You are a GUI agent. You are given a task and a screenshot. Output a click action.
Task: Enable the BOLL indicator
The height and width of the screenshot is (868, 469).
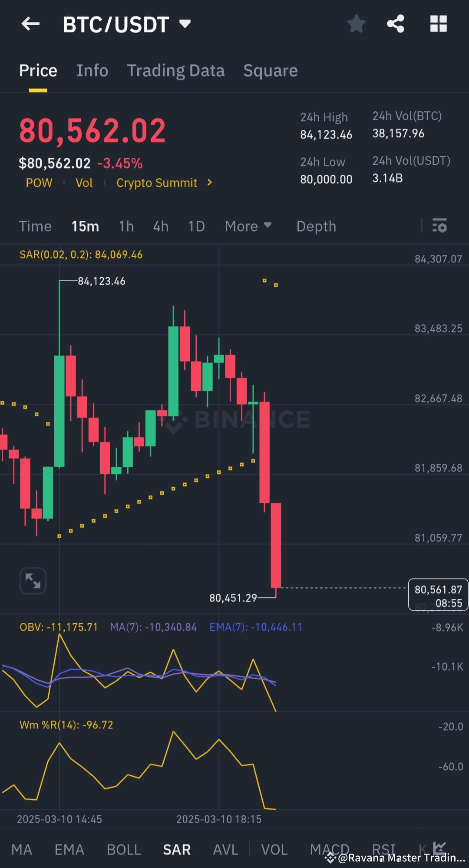124,850
